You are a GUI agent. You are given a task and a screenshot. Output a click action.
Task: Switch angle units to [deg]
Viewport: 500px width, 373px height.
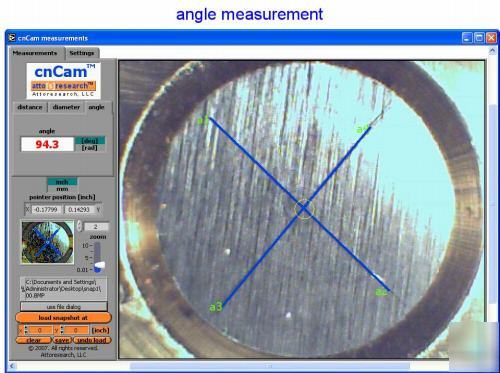click(x=90, y=140)
